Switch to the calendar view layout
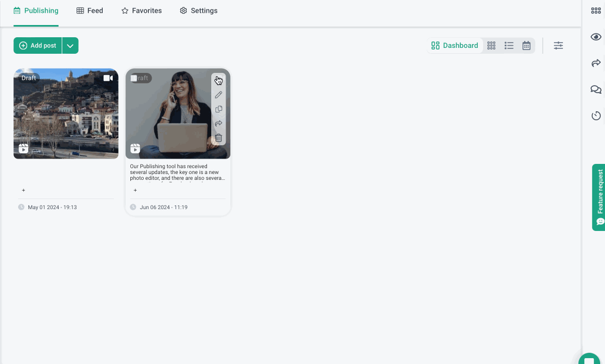This screenshot has height=364, width=605. (526, 46)
